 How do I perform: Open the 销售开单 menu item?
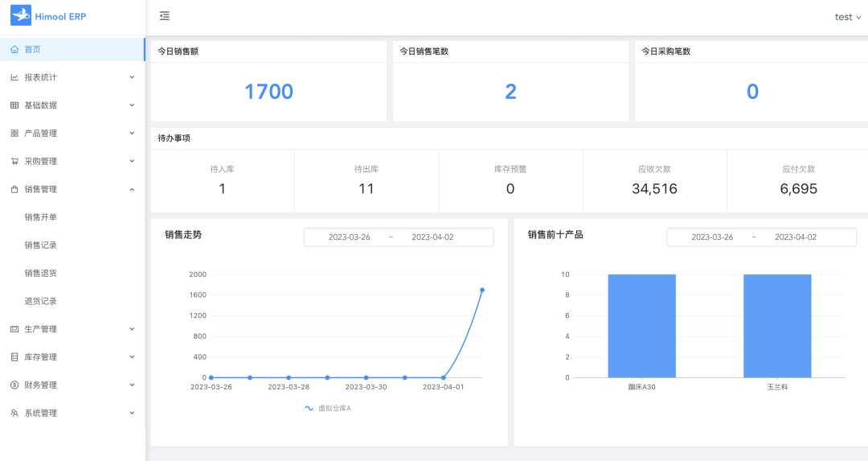[41, 217]
